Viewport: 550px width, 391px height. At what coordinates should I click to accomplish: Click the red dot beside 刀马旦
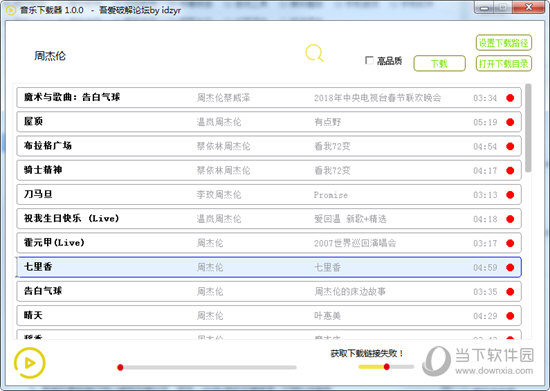tap(510, 195)
